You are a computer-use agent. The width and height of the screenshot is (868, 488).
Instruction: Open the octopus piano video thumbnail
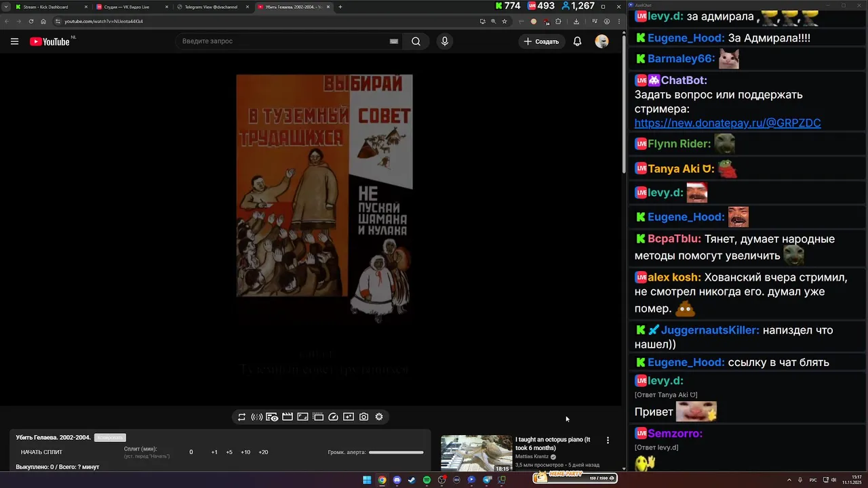[x=477, y=453]
